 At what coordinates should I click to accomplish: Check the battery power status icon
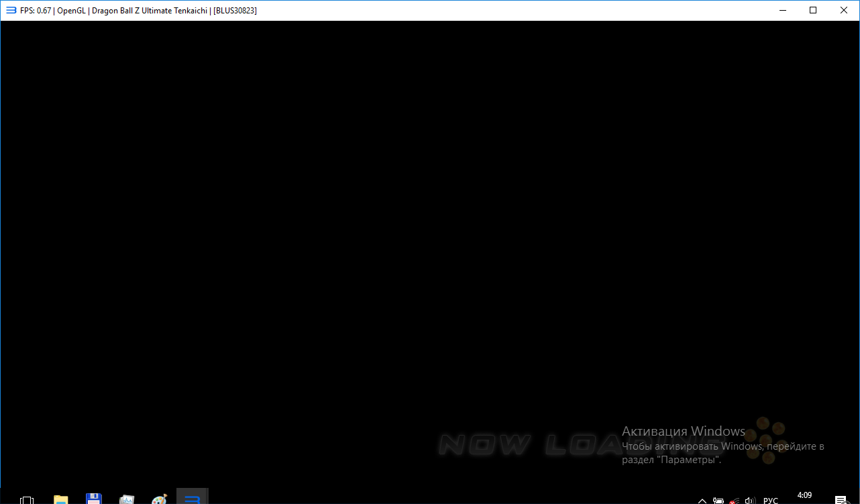pos(718,501)
